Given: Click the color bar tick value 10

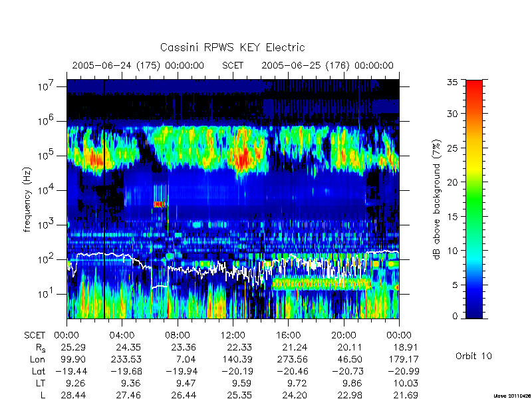Looking at the screenshot, I should tap(453, 251).
